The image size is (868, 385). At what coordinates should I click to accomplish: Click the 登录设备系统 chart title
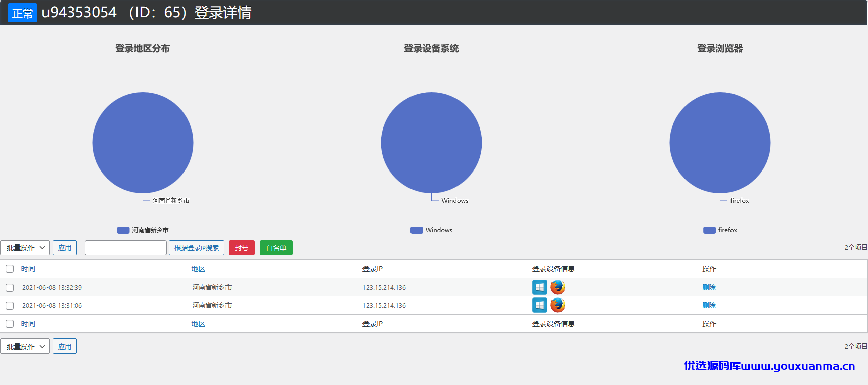click(x=431, y=48)
